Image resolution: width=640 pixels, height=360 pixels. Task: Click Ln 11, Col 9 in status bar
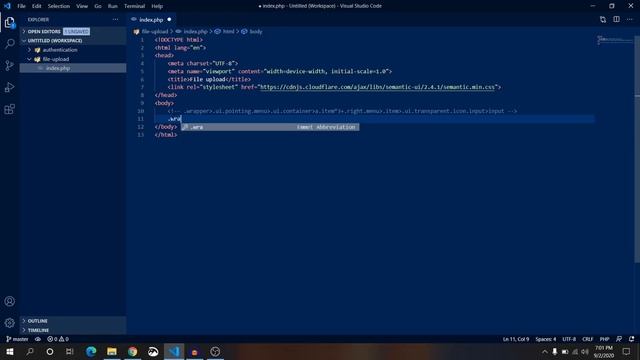tap(516, 339)
